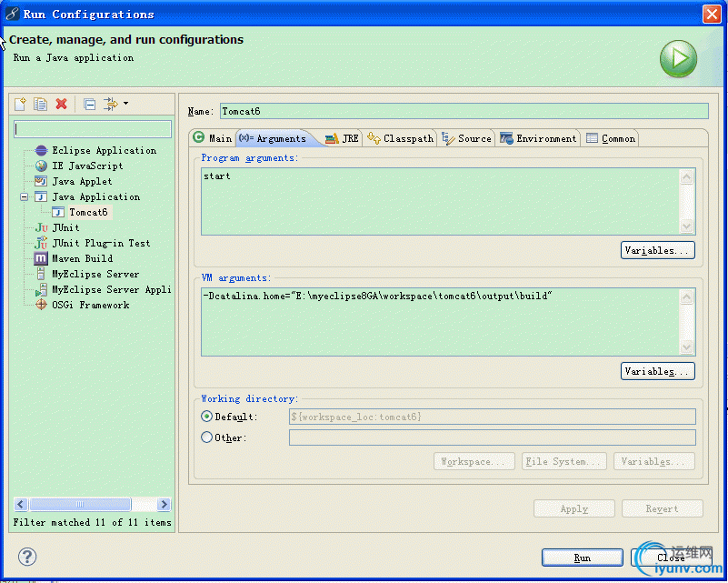Select the Tomcat6 launch configuration
Image resolution: width=728 pixels, height=583 pixels.
[x=88, y=212]
